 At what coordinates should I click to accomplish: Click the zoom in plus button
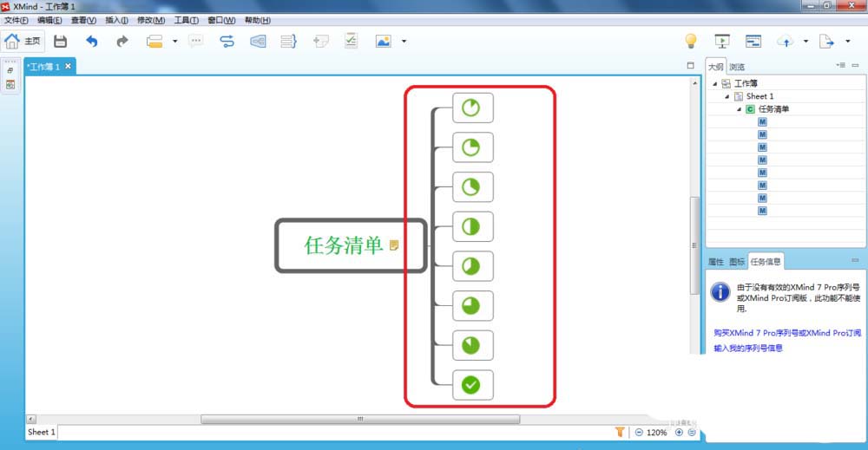[680, 433]
